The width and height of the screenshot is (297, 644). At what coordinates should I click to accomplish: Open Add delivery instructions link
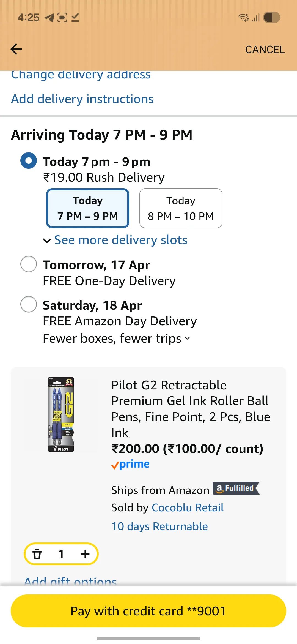[x=82, y=99]
